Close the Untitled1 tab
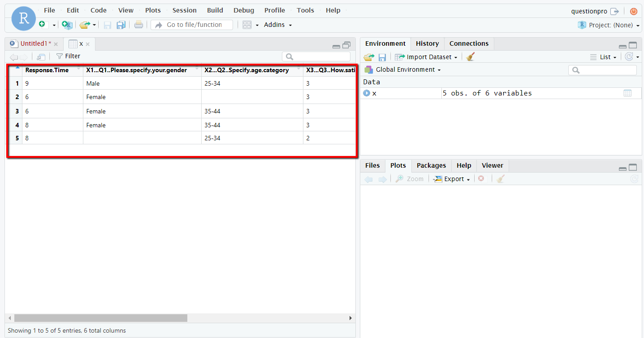 pyautogui.click(x=56, y=44)
